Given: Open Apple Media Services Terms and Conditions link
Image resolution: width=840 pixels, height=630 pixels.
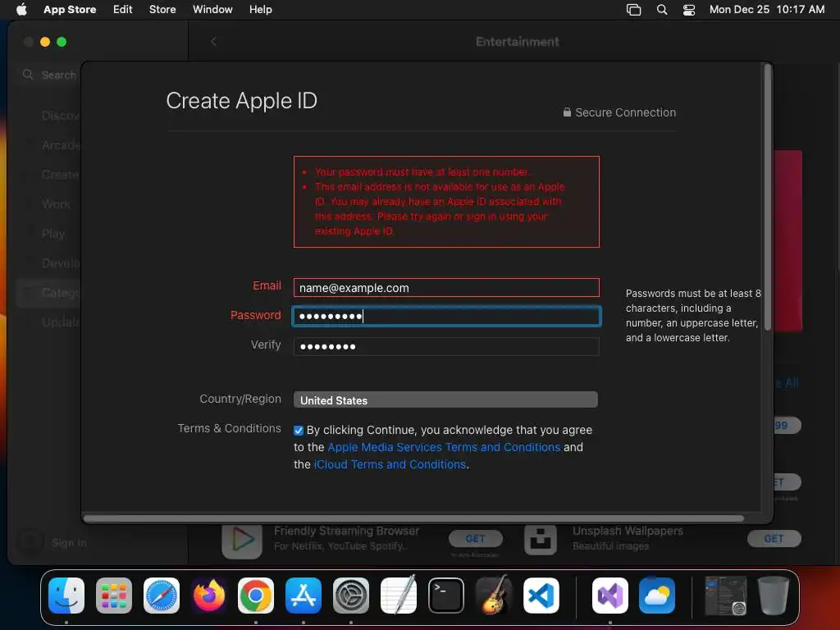Looking at the screenshot, I should (444, 447).
